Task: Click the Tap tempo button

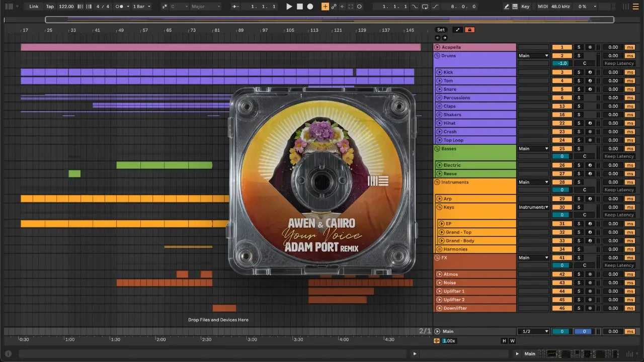Action: point(50,7)
